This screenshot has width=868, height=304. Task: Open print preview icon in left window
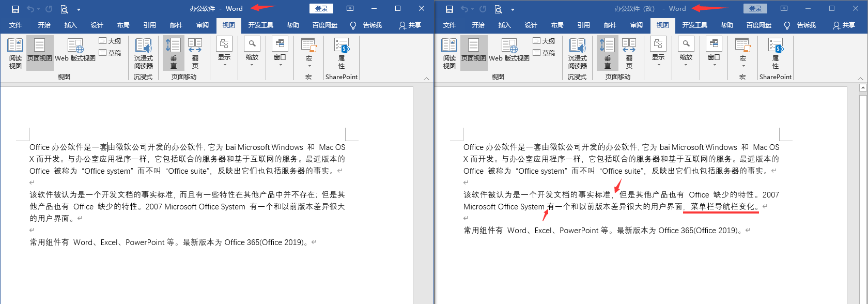pos(65,9)
